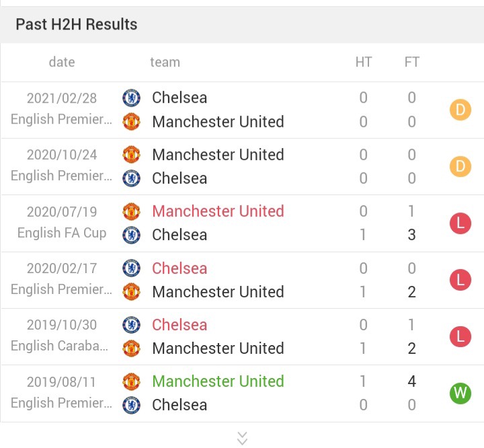The image size is (484, 448).
Task: Select the English Caraba... competition label
Action: pyautogui.click(x=60, y=346)
